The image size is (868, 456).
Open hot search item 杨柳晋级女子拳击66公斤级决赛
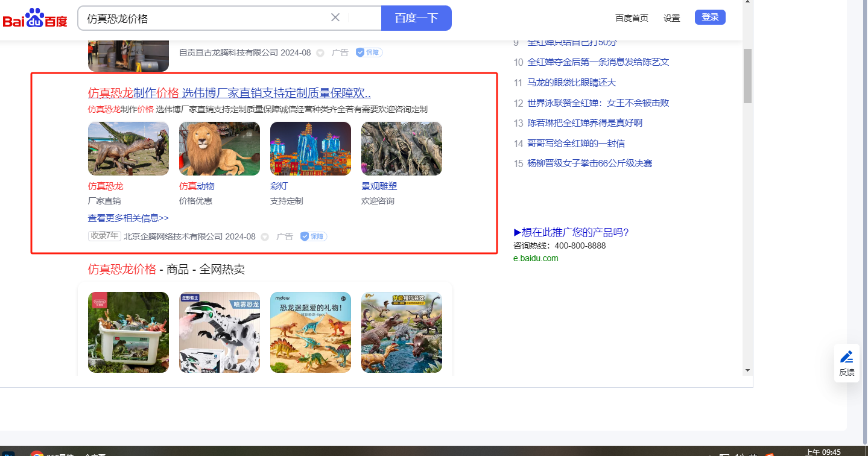coord(589,163)
